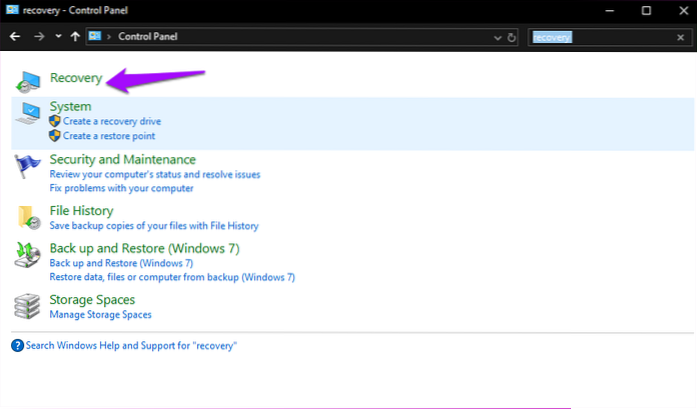Navigate back with the Back arrow
This screenshot has height=409, width=697.
point(14,37)
